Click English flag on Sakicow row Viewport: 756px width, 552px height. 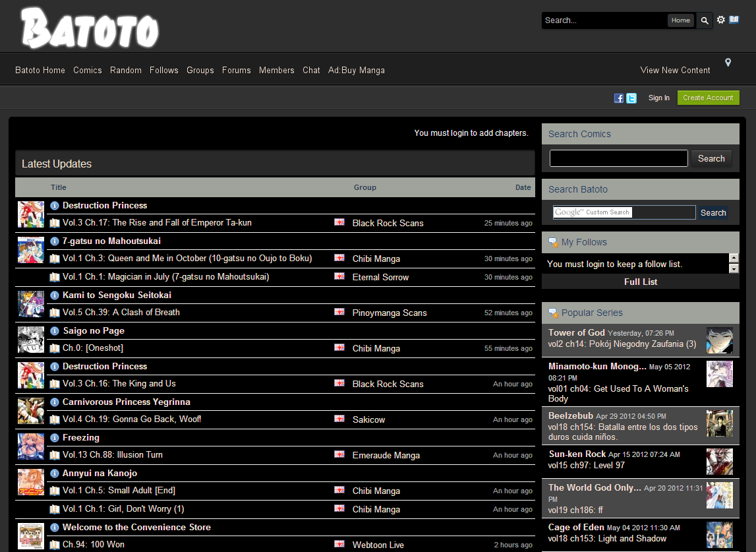tap(339, 418)
